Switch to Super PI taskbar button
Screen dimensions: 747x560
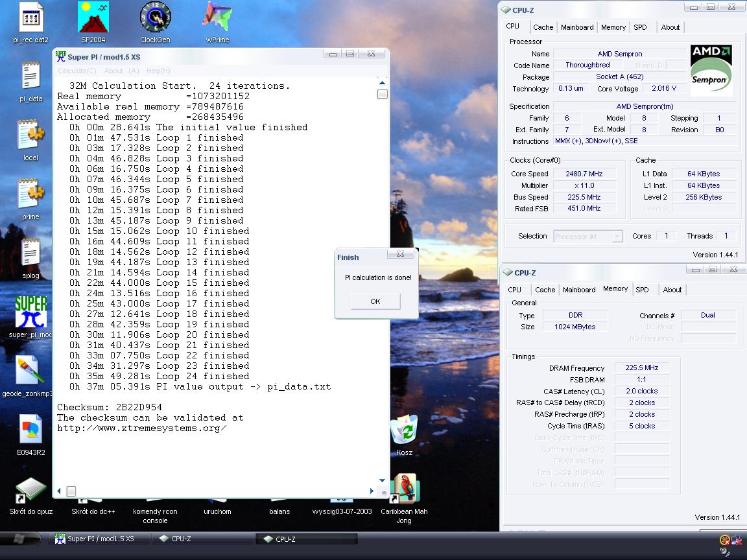click(x=99, y=539)
